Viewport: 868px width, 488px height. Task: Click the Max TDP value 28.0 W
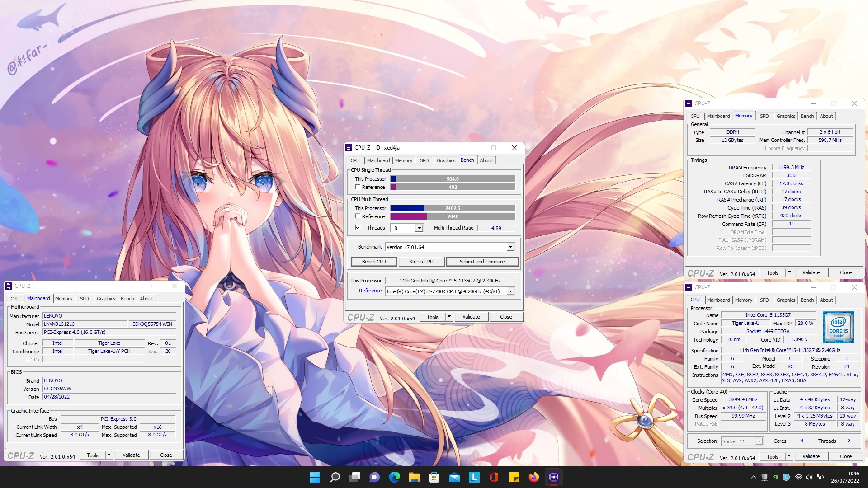click(x=805, y=324)
